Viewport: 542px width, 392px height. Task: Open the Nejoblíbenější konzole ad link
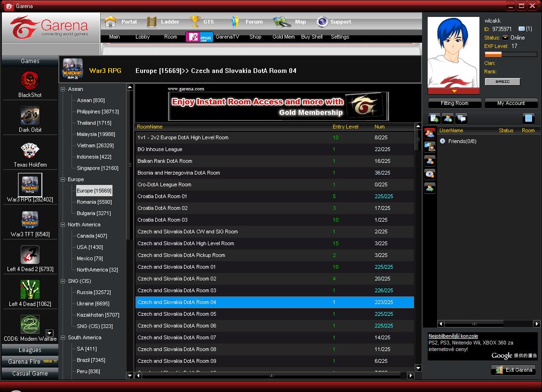click(453, 336)
